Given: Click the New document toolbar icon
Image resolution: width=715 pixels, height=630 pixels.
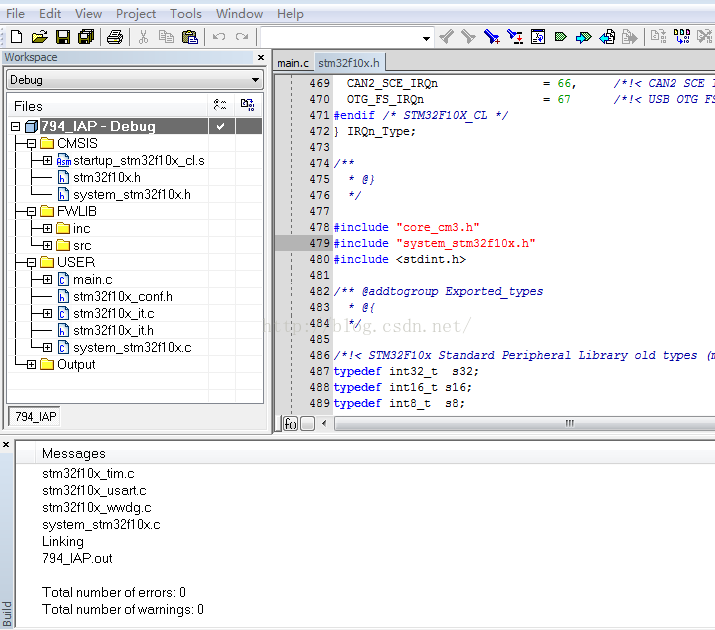Looking at the screenshot, I should tap(18, 37).
